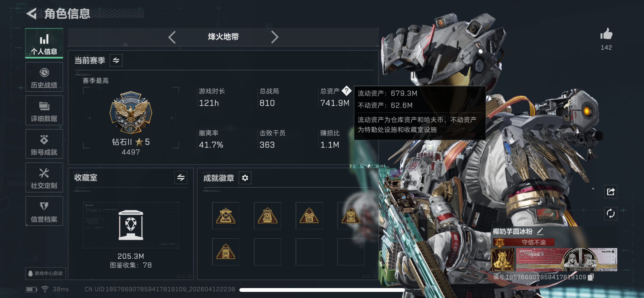Open the 信誉档案 sidebar item
The image size is (644, 298).
coord(44,211)
